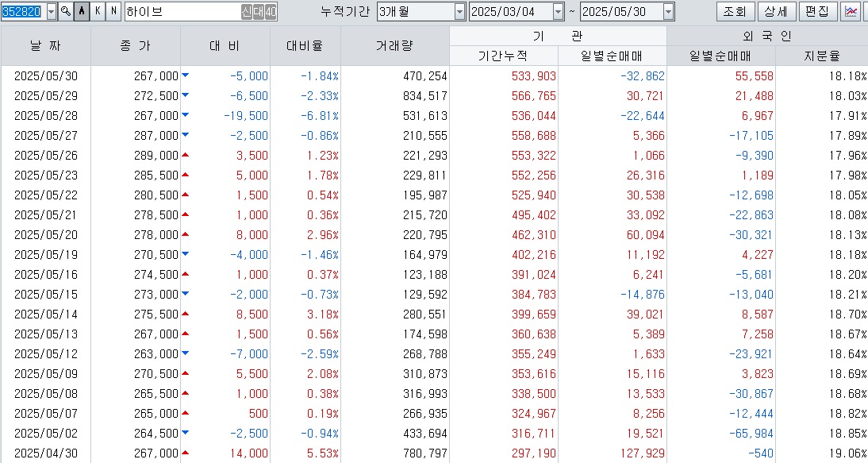The height and width of the screenshot is (463, 868).
Task: Click the -65,984 foreign net cell
Action: point(751,434)
